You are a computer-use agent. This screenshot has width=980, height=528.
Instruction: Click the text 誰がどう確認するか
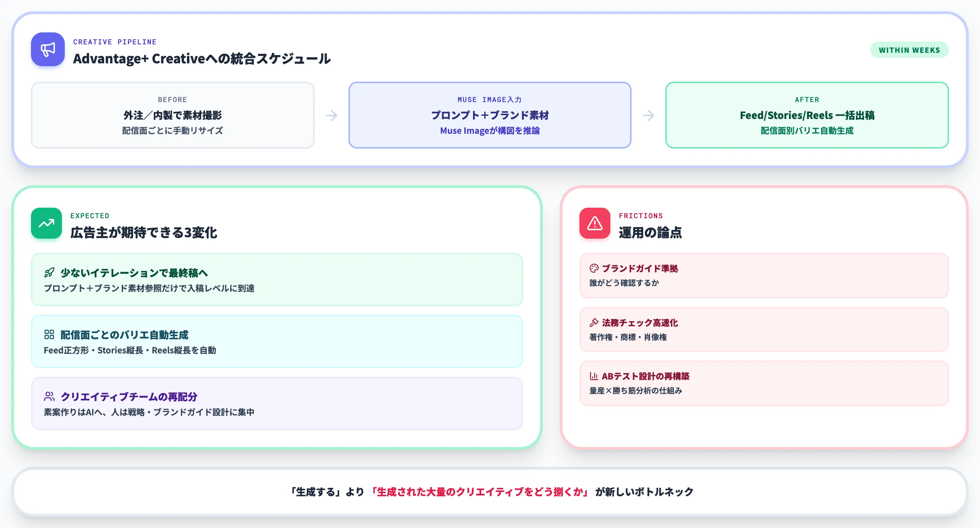(624, 283)
